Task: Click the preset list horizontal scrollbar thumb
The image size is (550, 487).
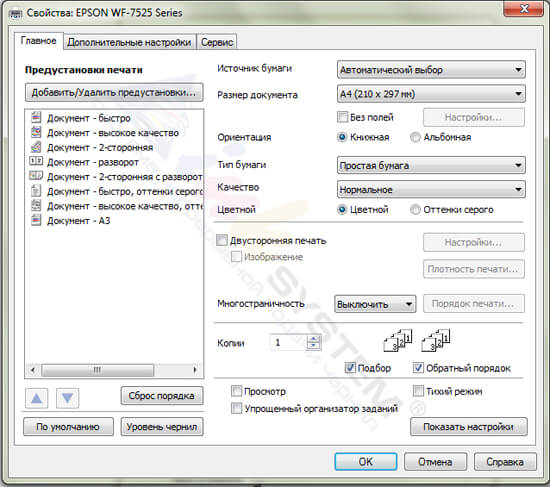Action: pyautogui.click(x=98, y=370)
